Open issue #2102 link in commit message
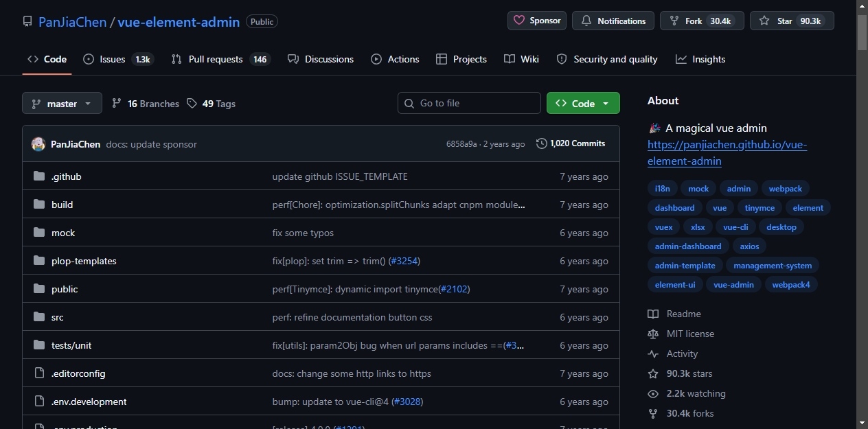The width and height of the screenshot is (868, 429). click(454, 289)
